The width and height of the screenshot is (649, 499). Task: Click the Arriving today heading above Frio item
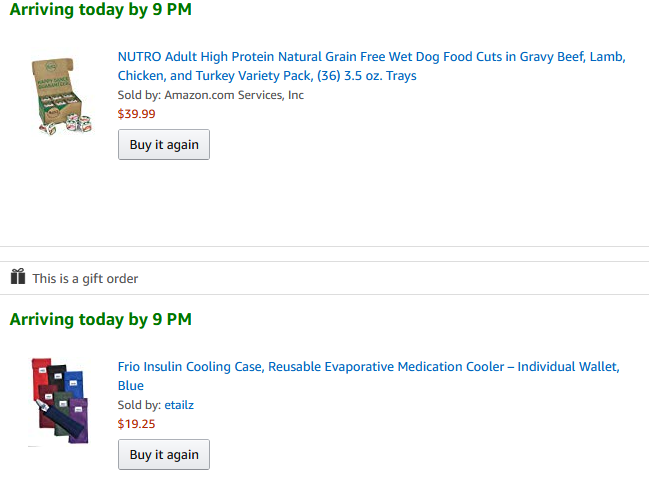click(100, 320)
